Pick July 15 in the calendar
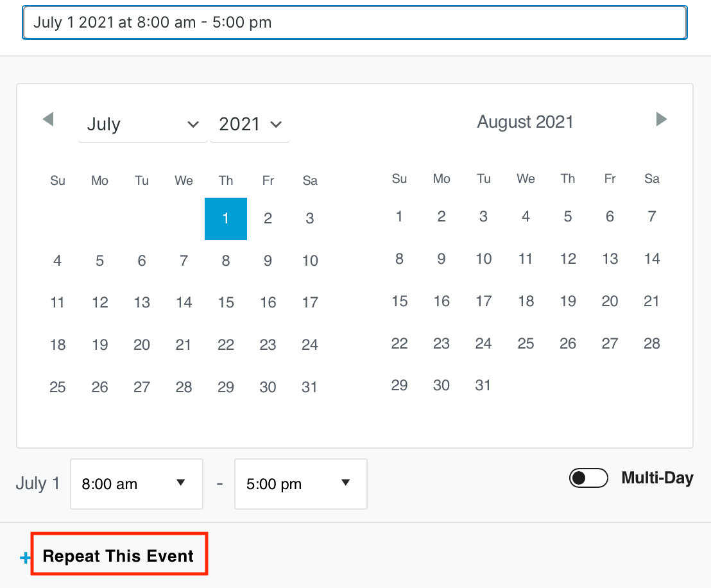 tap(226, 302)
